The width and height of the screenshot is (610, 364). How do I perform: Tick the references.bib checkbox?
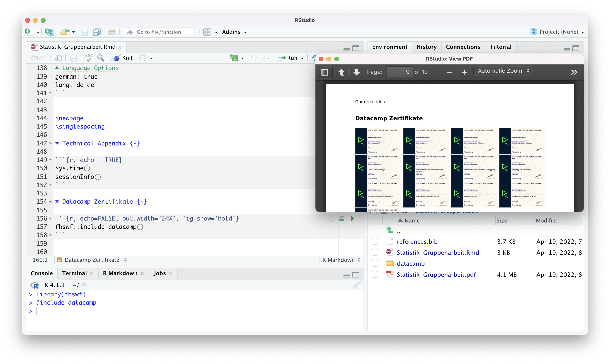[375, 241]
